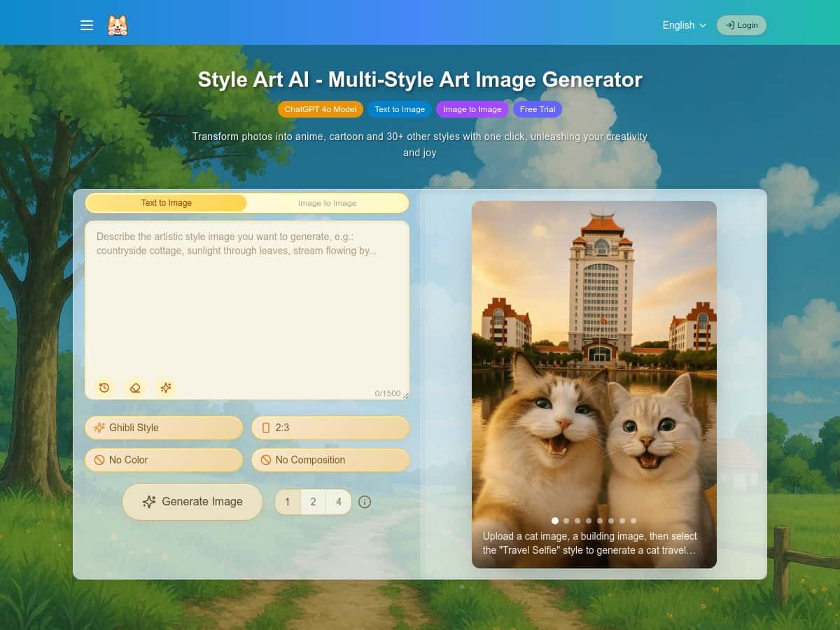Viewport: 840px width, 630px height.
Task: Select image quantity 4
Action: pos(339,502)
